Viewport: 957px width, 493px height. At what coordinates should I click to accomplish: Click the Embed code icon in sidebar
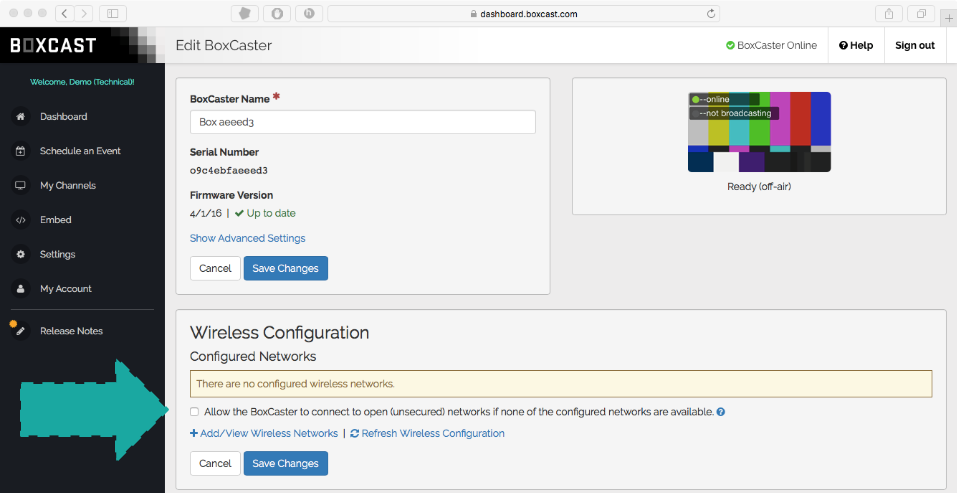(x=20, y=220)
